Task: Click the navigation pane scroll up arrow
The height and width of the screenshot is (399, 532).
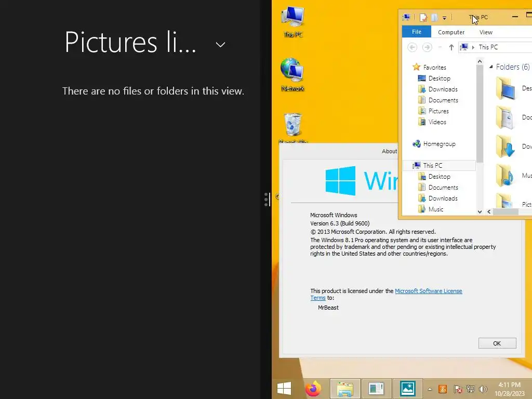Action: (480, 61)
